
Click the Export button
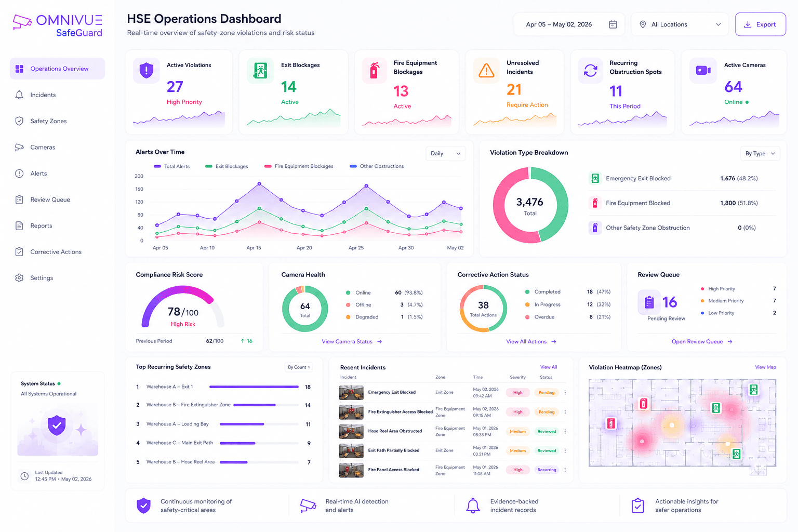760,24
